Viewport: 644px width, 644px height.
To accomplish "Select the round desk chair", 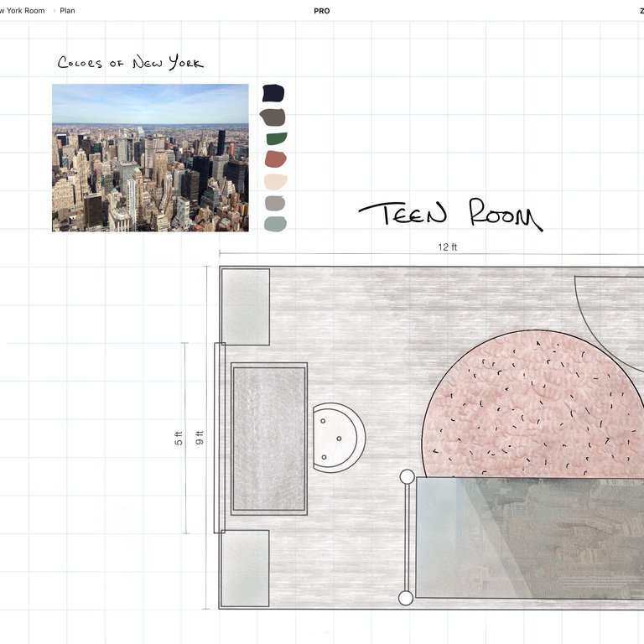I will pyautogui.click(x=339, y=438).
